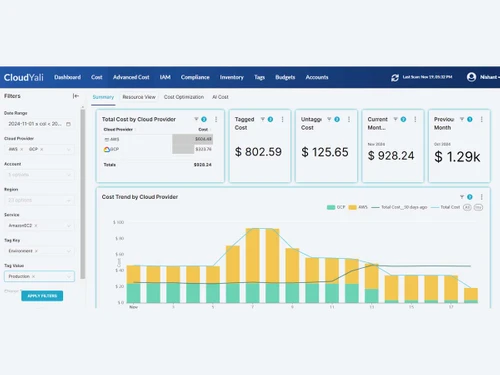
Task: Go to the Inventory nav item
Action: [232, 77]
